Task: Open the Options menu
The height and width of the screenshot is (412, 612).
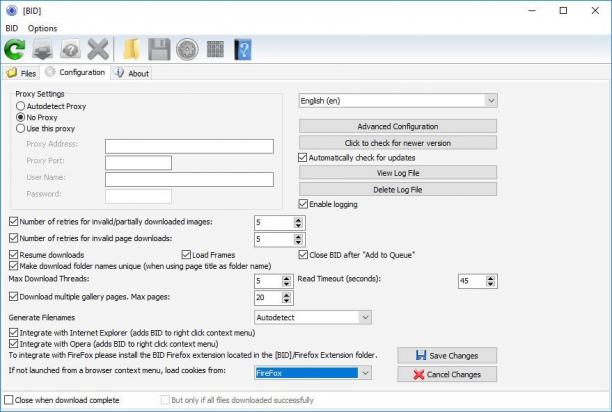Action: [42, 28]
